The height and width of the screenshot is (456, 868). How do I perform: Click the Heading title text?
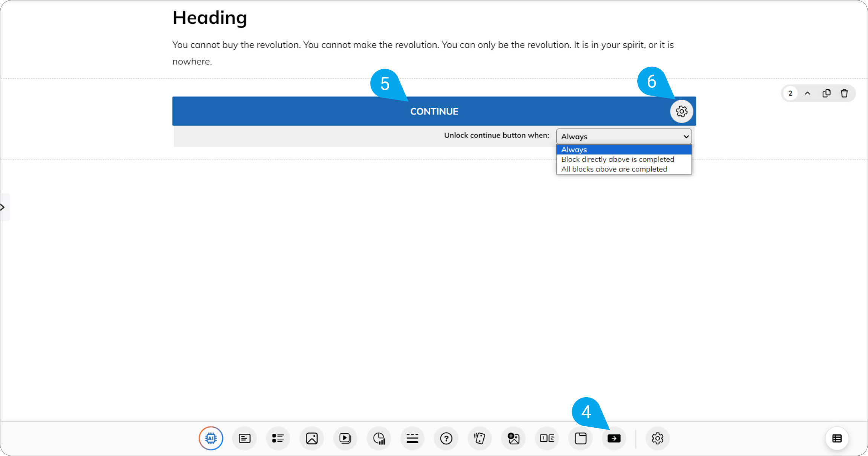point(210,18)
